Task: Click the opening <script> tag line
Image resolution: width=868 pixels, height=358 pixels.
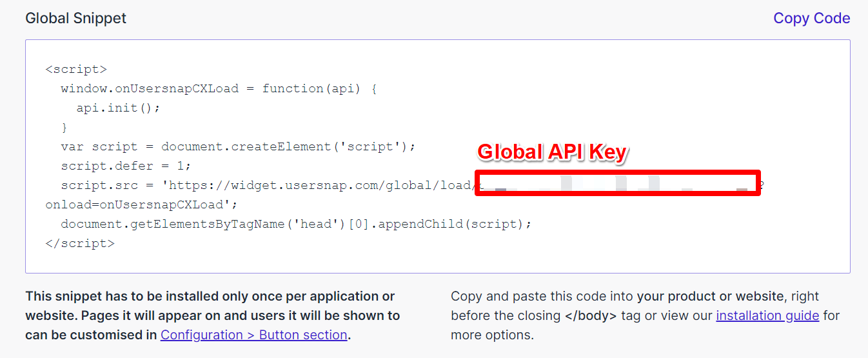Action: click(x=76, y=69)
